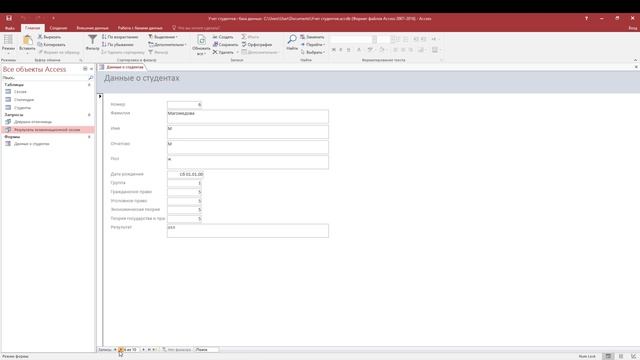The image size is (640, 360).
Task: Click the Дата рождения field
Action: pos(185,174)
